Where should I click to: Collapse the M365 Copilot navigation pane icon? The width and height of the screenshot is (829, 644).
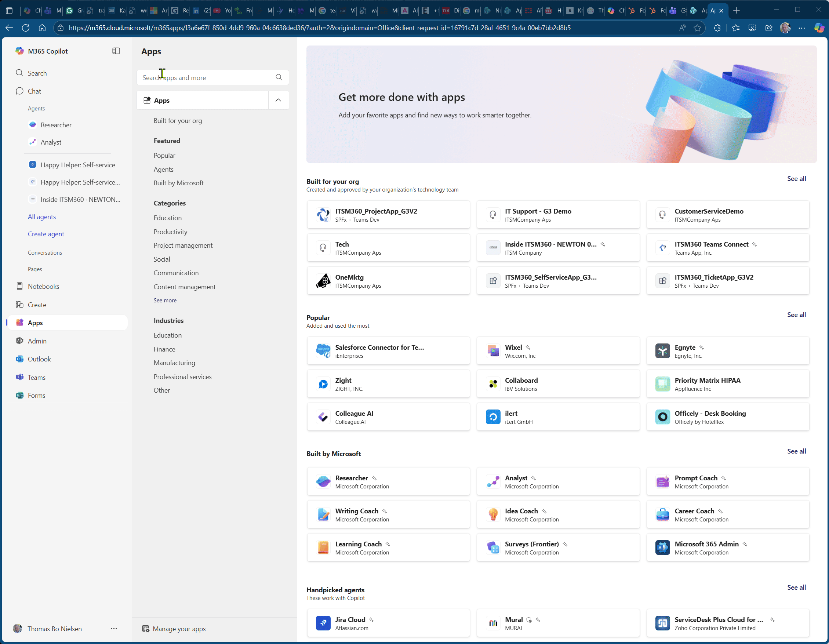116,51
